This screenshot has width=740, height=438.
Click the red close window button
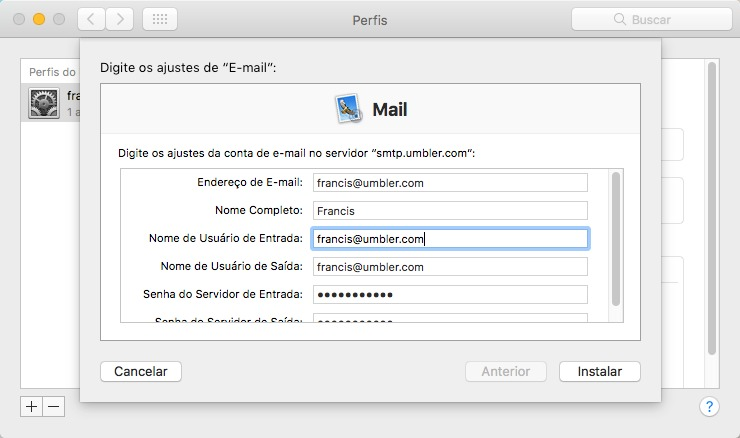pyautogui.click(x=19, y=19)
